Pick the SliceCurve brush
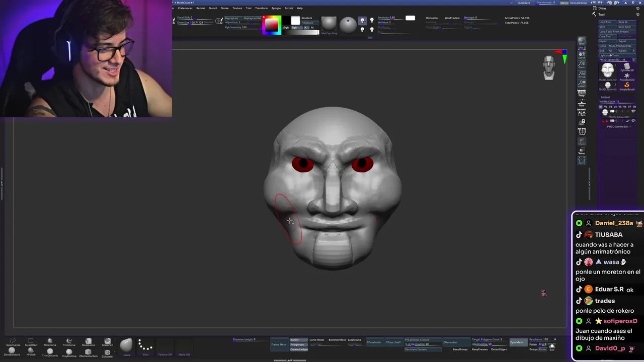 click(x=50, y=342)
